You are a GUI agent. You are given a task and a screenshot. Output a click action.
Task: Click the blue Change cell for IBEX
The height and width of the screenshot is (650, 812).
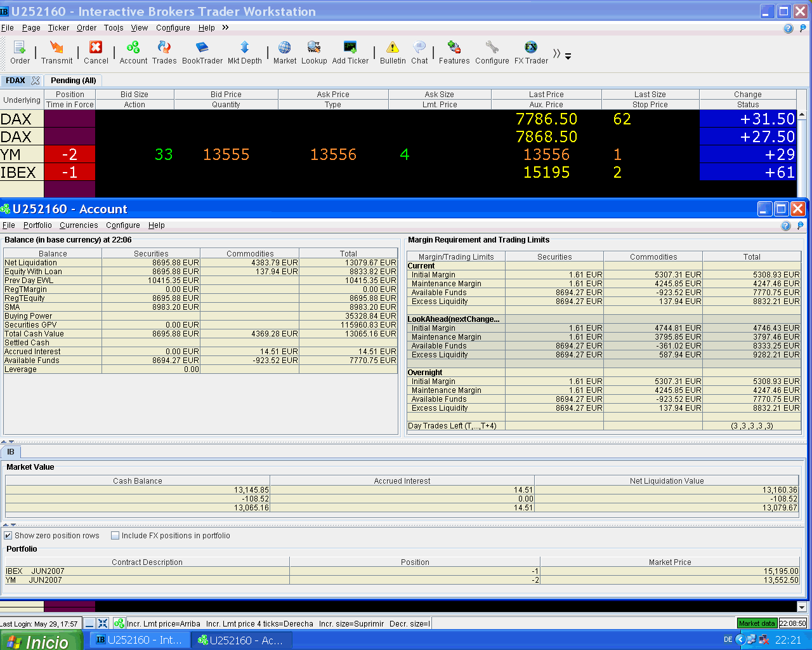click(747, 172)
